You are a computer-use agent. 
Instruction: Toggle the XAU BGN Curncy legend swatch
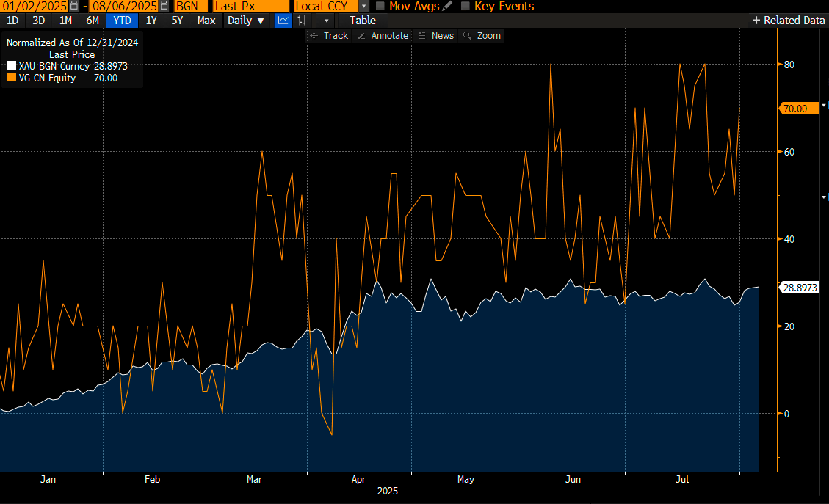(12, 66)
